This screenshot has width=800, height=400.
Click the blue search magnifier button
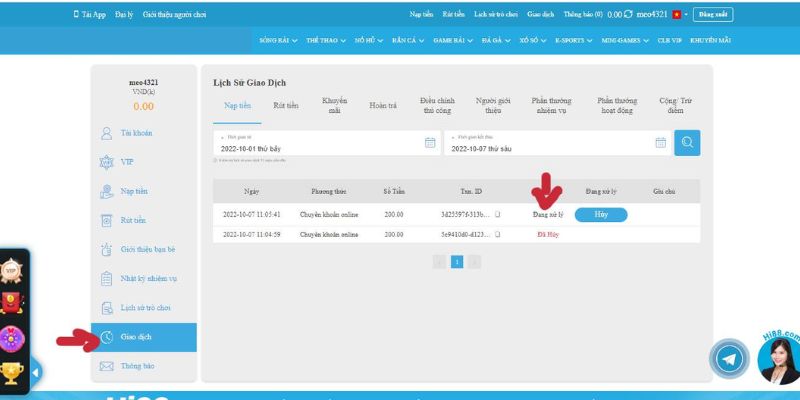click(x=687, y=143)
